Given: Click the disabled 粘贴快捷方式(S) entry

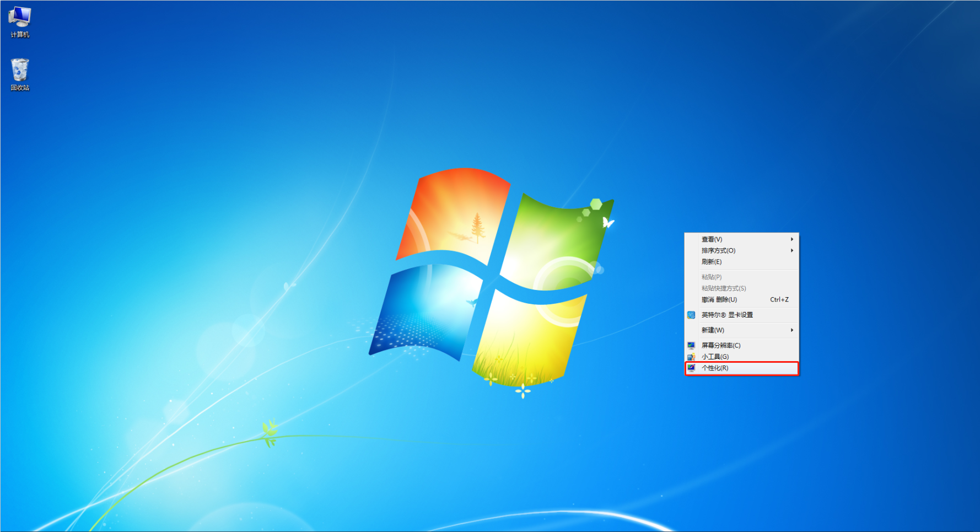Looking at the screenshot, I should [x=724, y=288].
